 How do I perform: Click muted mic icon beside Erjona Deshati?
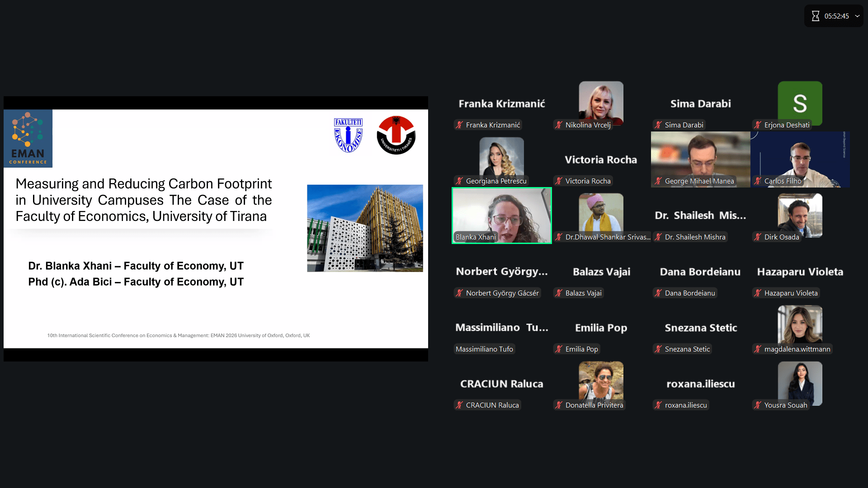pyautogui.click(x=758, y=125)
